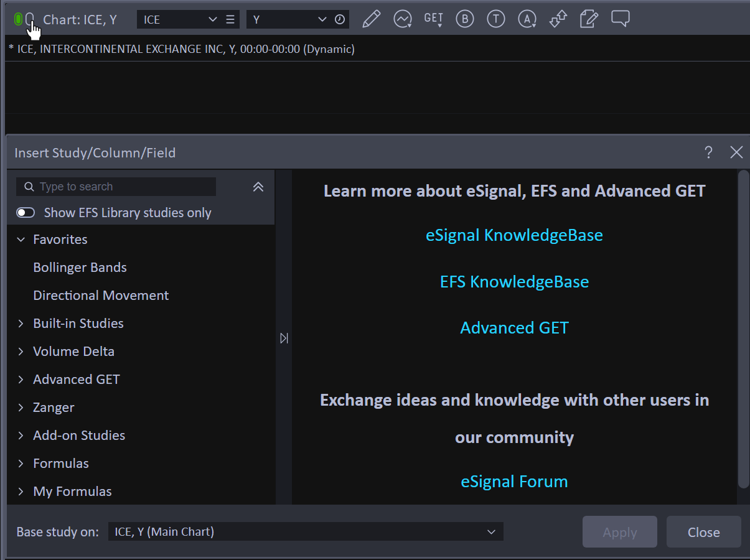Collapse the Favorites category
This screenshot has width=750, height=560.
[x=21, y=240]
